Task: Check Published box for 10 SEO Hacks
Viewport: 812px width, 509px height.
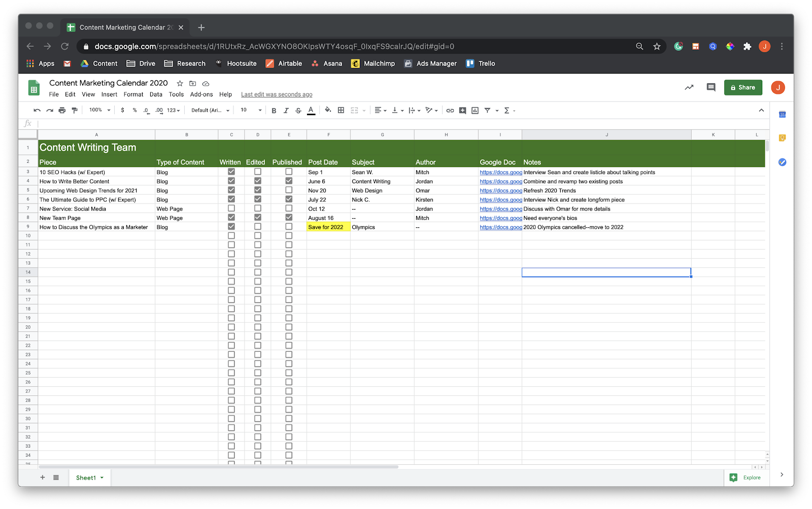Action: (x=289, y=172)
